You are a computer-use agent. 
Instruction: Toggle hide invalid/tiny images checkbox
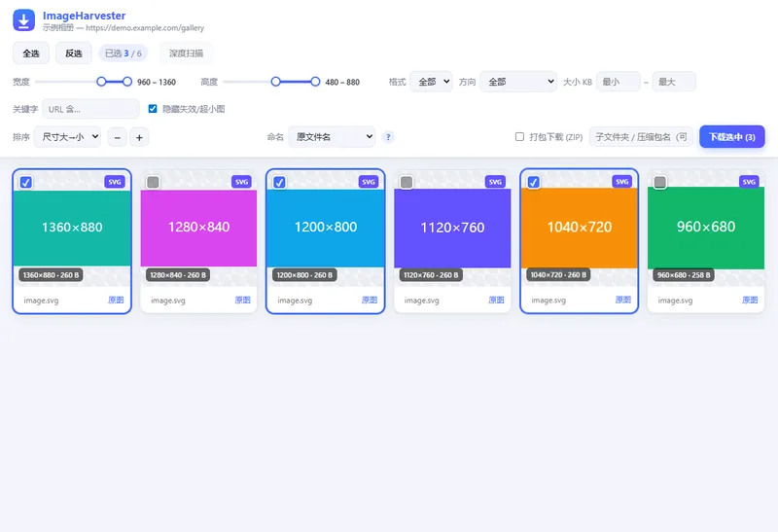point(153,109)
